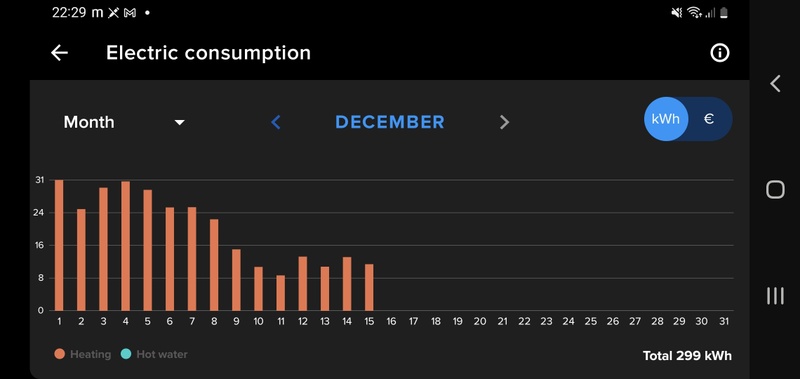Click the dropdown arrow beside Month
Viewport: 800px width, 379px height.
tap(179, 122)
